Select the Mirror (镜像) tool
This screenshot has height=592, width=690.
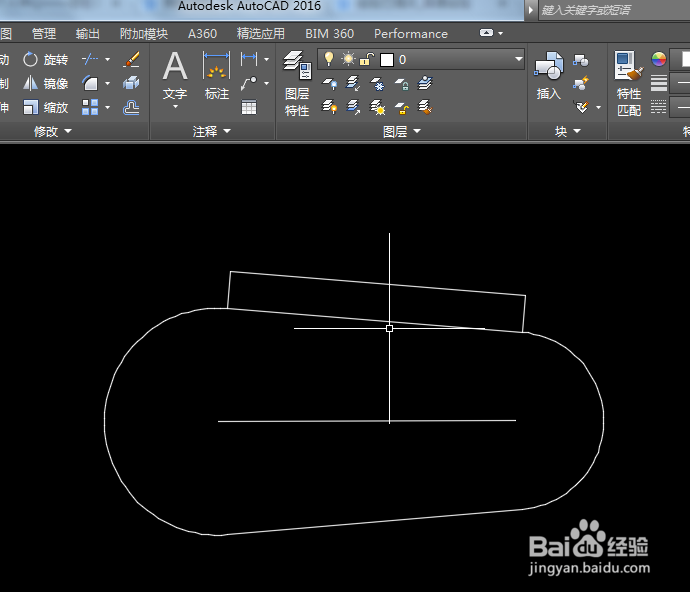click(46, 83)
